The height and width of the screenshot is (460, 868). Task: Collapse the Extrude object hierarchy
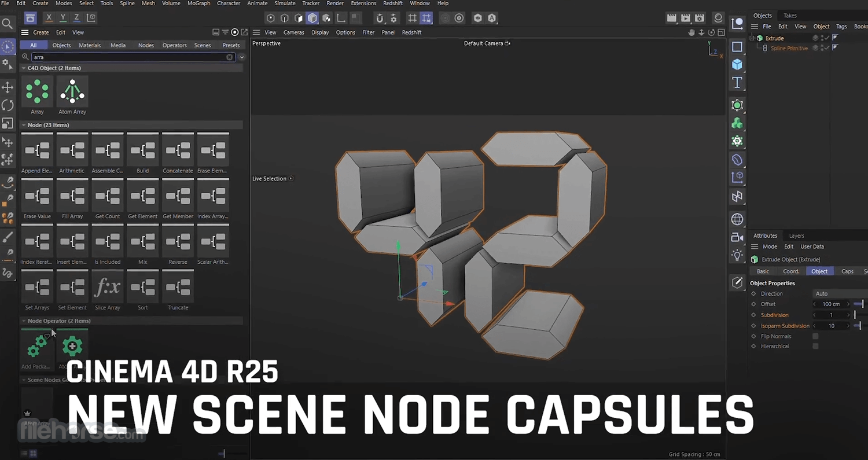(x=752, y=38)
